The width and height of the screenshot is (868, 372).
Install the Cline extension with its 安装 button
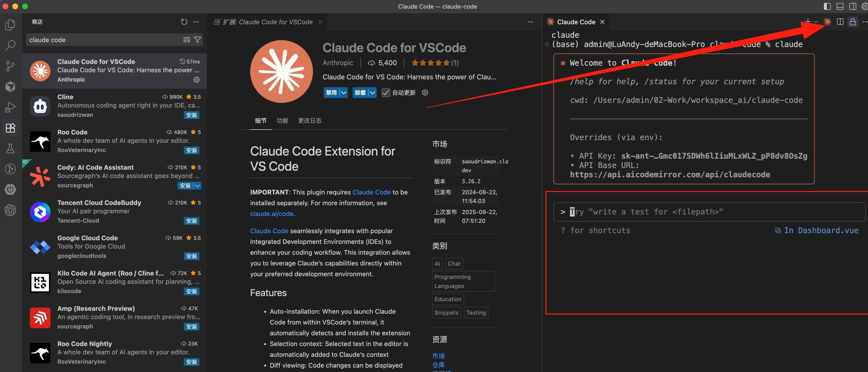coord(191,115)
